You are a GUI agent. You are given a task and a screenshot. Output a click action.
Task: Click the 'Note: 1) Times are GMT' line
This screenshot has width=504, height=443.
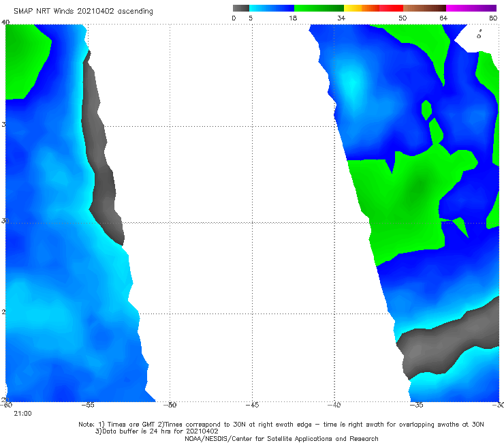281,425
